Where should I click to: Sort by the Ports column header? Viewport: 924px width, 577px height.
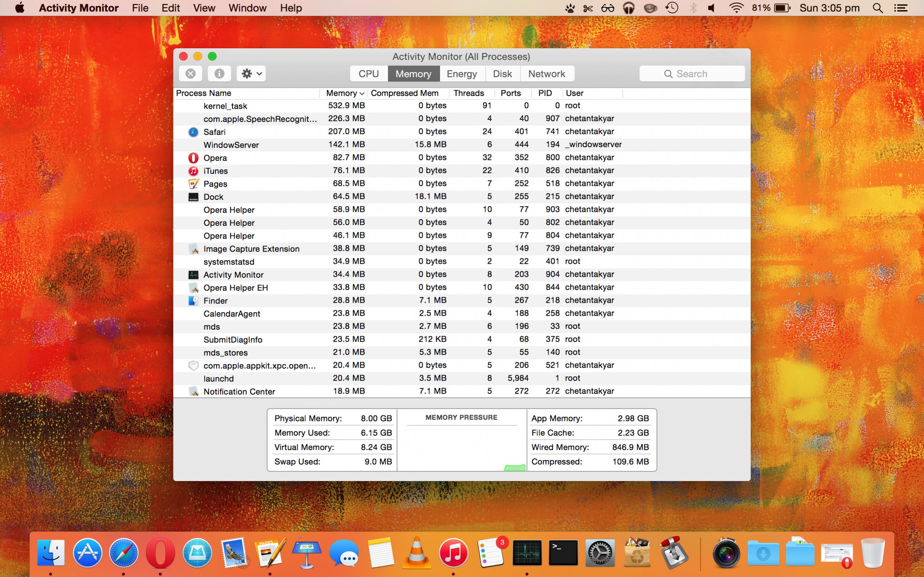pyautogui.click(x=513, y=93)
